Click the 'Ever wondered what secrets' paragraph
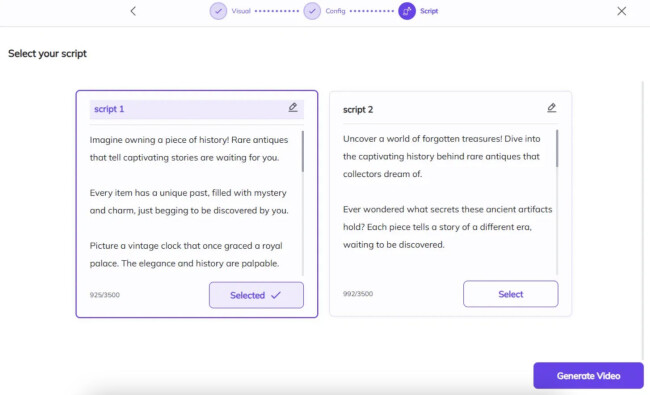Image resolution: width=650 pixels, height=395 pixels. coord(447,227)
